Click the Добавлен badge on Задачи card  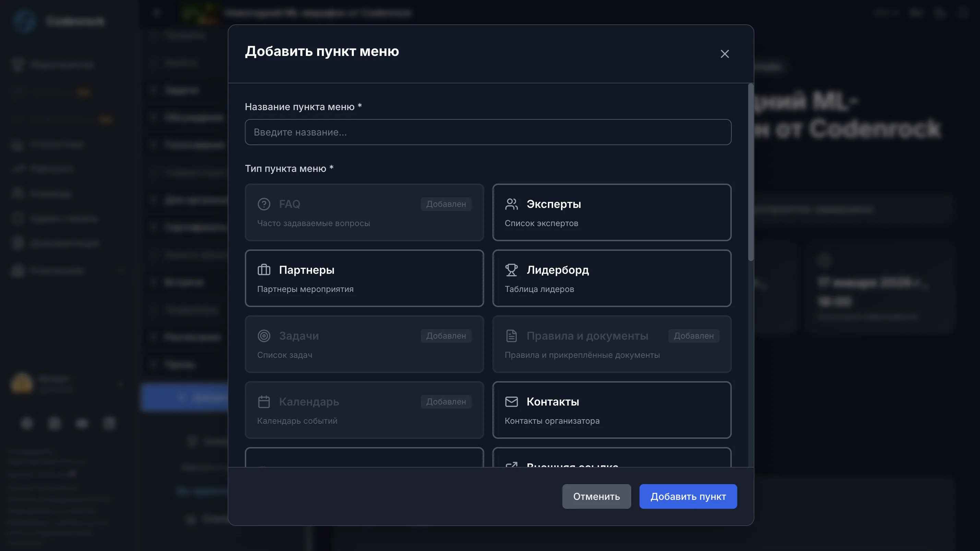(x=445, y=336)
